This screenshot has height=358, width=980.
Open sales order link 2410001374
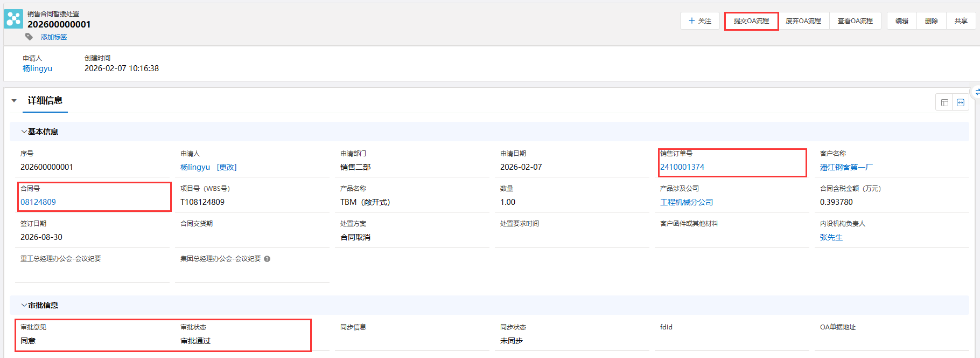pos(682,167)
